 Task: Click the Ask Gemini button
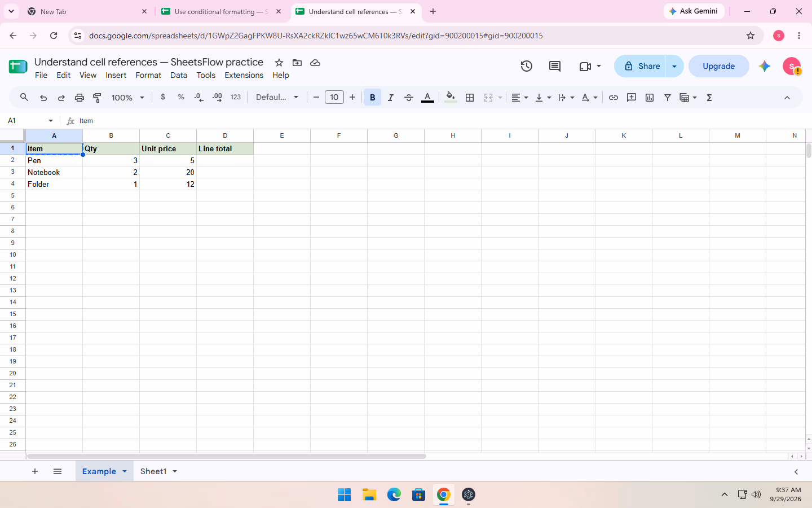694,11
